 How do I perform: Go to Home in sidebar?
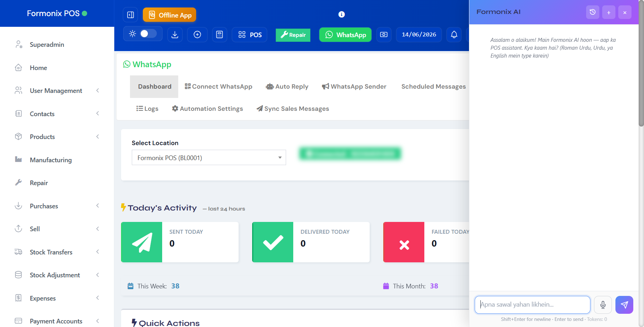pyautogui.click(x=38, y=68)
